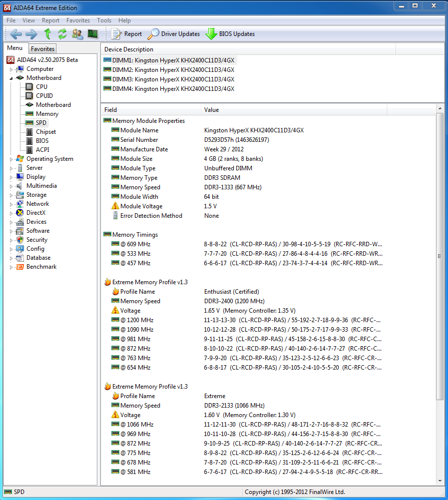Image resolution: width=448 pixels, height=500 pixels.
Task: Click the Security shield icon in tree
Action: pos(20,239)
